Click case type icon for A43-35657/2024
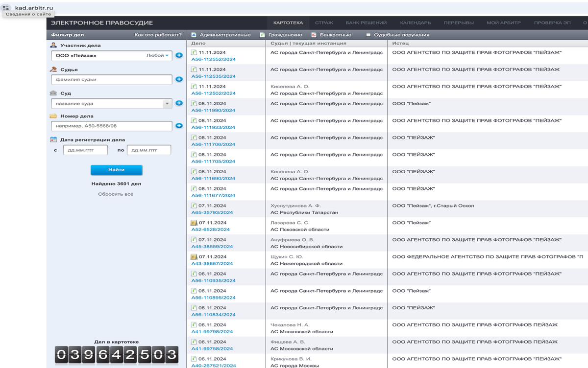 click(194, 256)
